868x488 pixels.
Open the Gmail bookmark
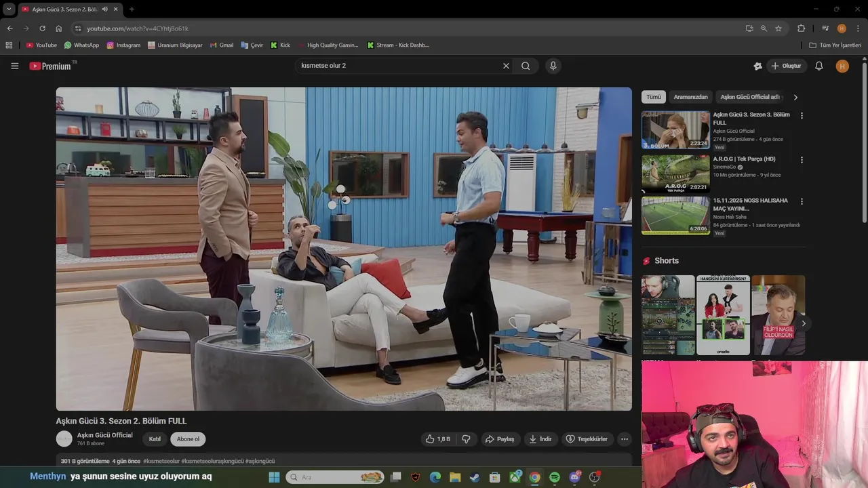[222, 45]
